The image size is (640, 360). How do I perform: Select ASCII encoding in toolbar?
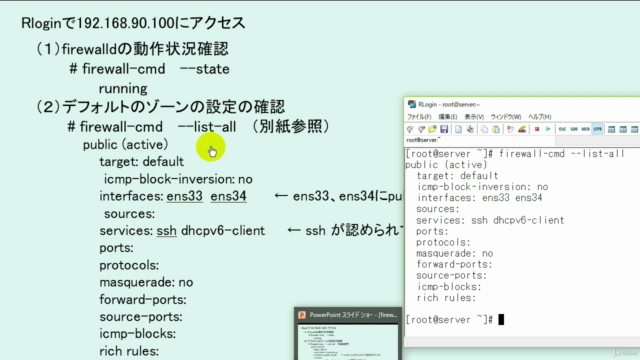pos(585,129)
